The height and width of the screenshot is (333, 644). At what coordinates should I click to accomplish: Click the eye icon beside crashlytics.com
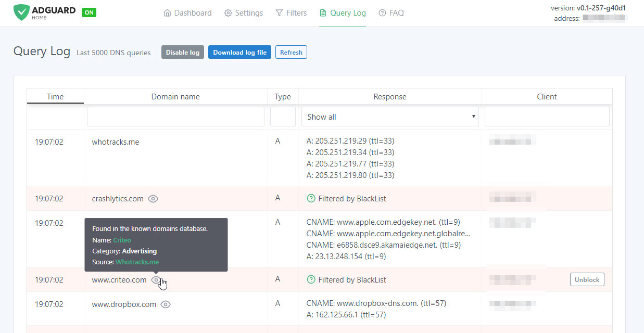pos(153,199)
